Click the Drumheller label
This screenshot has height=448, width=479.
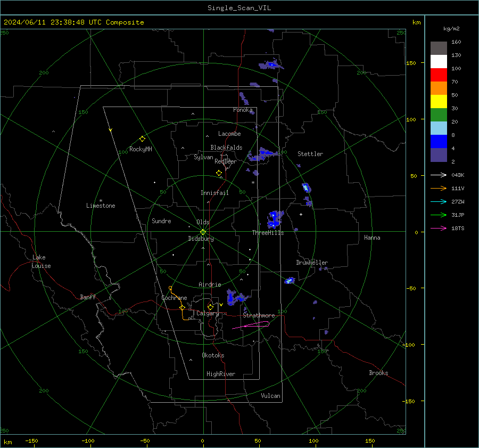tap(312, 263)
